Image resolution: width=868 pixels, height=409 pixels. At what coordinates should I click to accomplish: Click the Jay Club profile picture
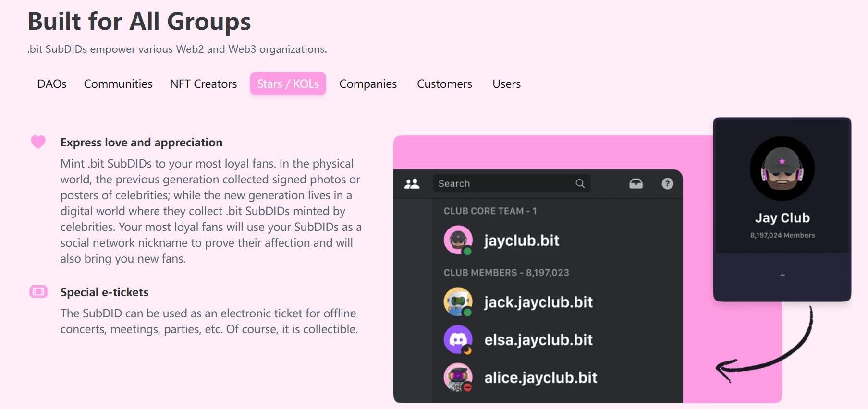782,168
